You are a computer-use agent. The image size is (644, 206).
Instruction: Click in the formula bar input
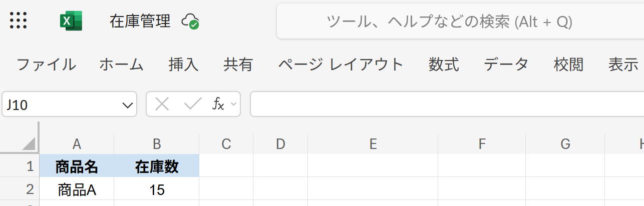(446, 104)
